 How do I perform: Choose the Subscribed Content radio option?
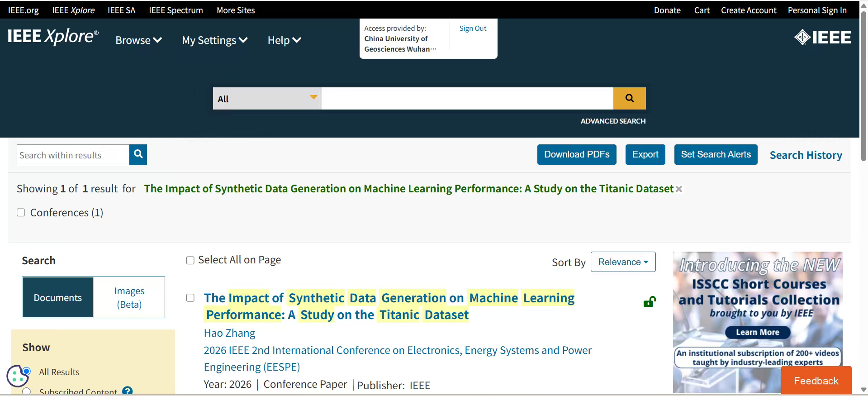27,391
